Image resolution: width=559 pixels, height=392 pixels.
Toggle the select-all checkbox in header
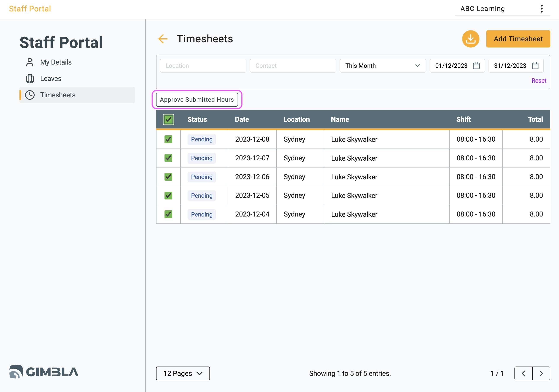[169, 119]
